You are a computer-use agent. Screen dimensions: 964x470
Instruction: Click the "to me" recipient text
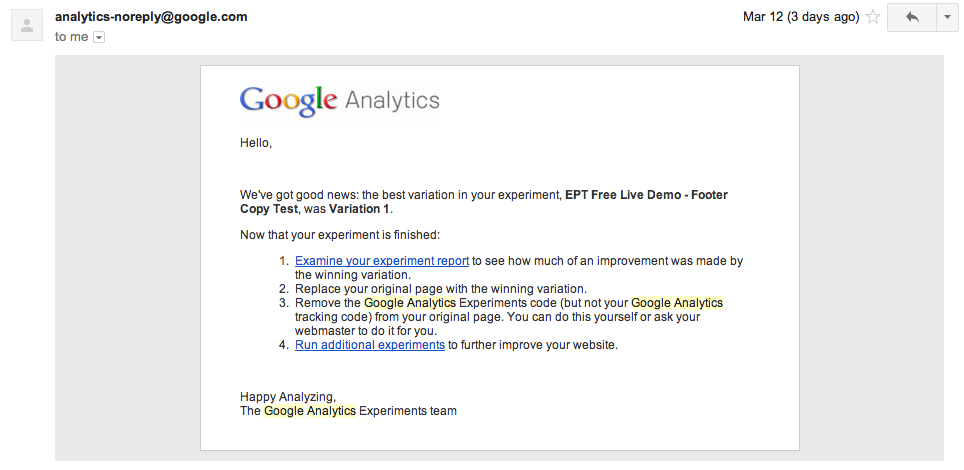tap(71, 37)
